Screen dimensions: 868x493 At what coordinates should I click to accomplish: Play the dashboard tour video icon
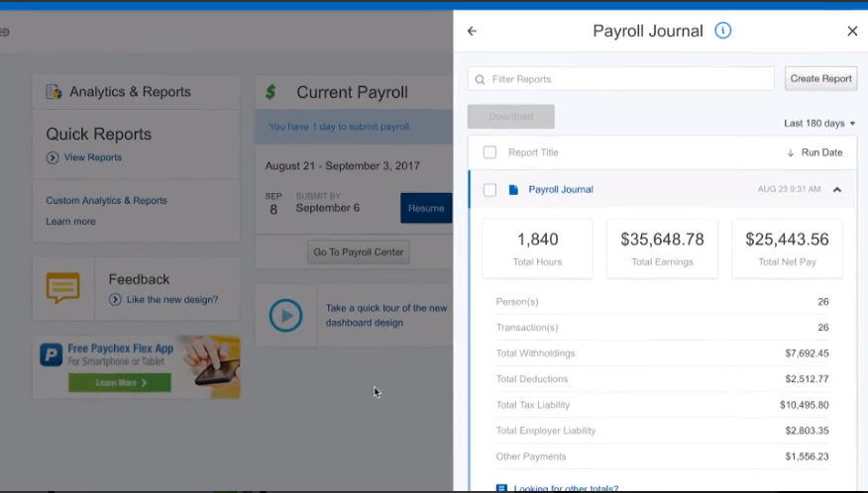[x=285, y=315]
